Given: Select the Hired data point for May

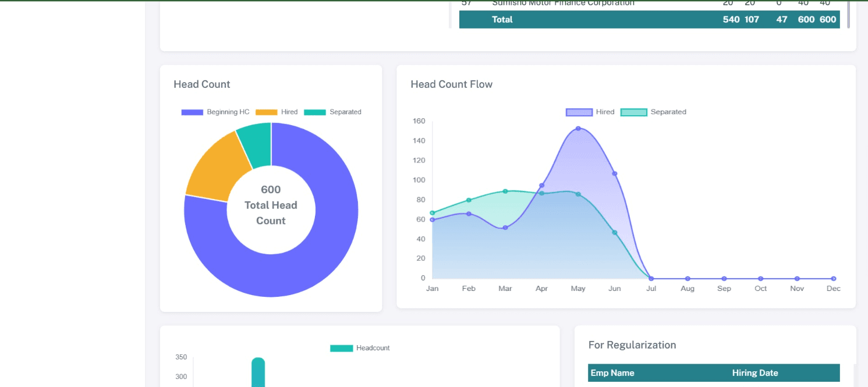Looking at the screenshot, I should click(578, 129).
